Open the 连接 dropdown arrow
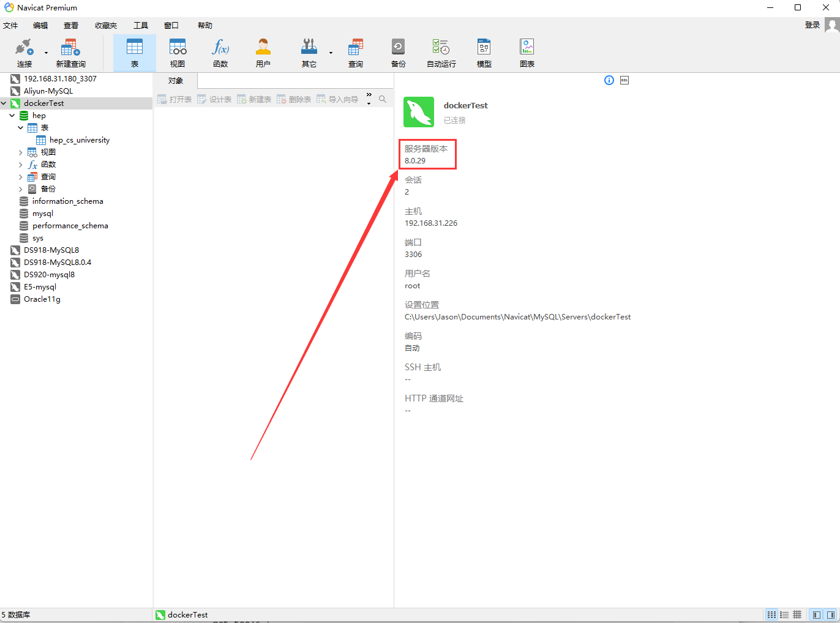This screenshot has height=623, width=840. pos(46,53)
